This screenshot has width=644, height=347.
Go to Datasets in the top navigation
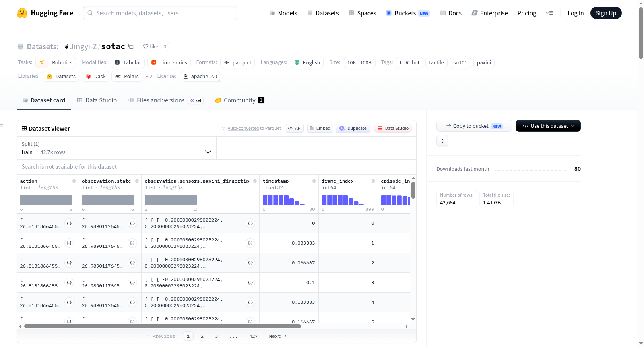pos(323,13)
